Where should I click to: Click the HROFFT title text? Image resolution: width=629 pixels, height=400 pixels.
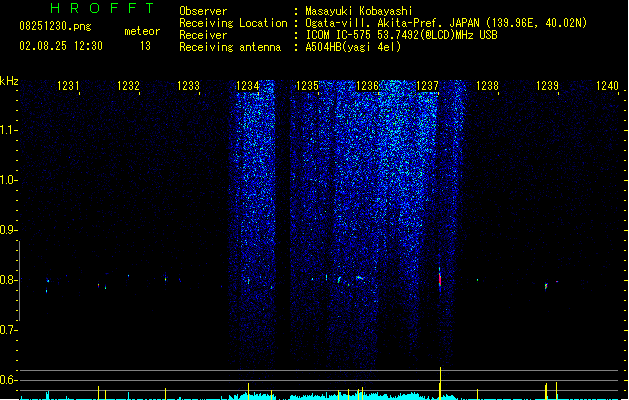[102, 8]
